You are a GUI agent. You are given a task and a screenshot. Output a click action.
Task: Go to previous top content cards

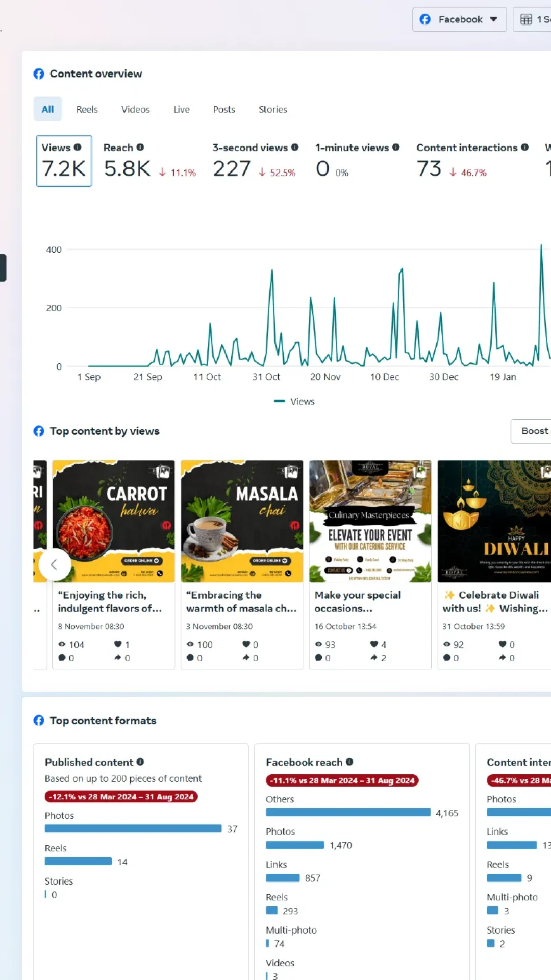coord(54,565)
